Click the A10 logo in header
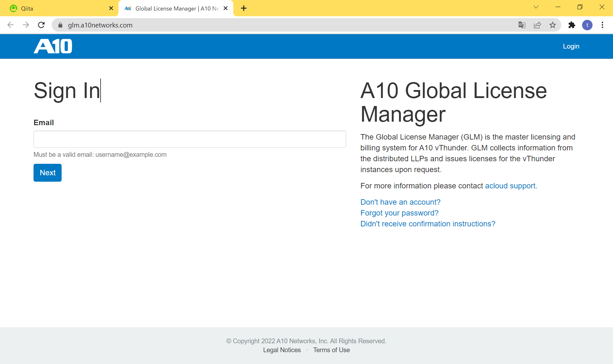The image size is (613, 364). [53, 46]
